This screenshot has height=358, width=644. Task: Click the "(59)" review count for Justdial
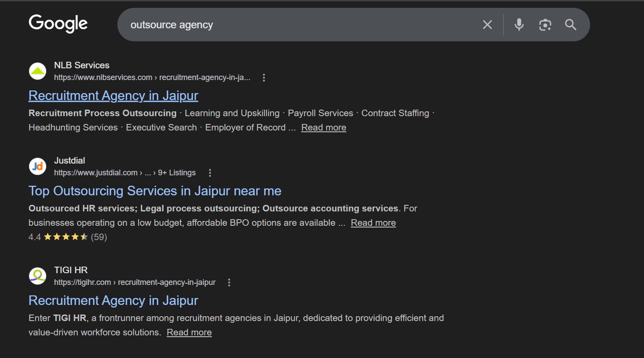tap(99, 237)
